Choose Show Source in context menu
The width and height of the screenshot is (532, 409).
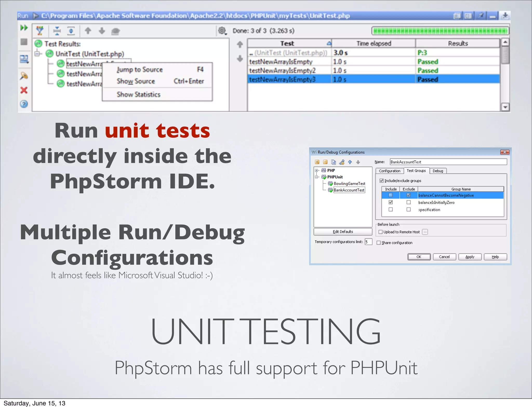[157, 81]
